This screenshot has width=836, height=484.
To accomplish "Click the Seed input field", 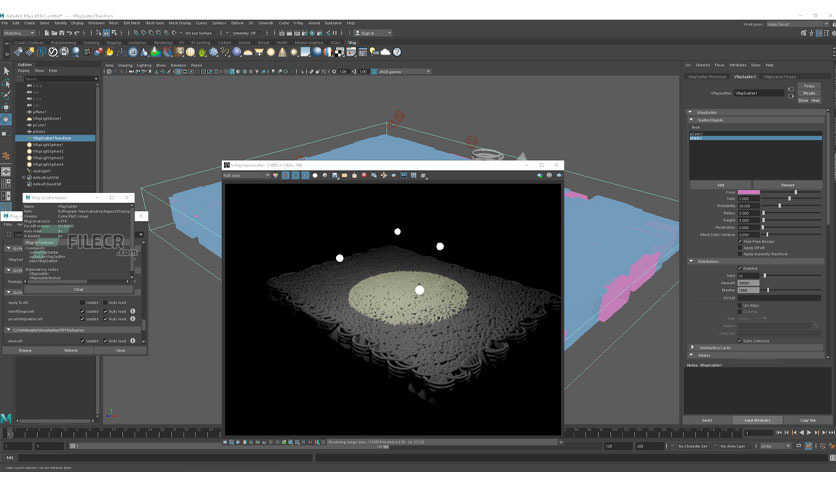I will coord(749,276).
